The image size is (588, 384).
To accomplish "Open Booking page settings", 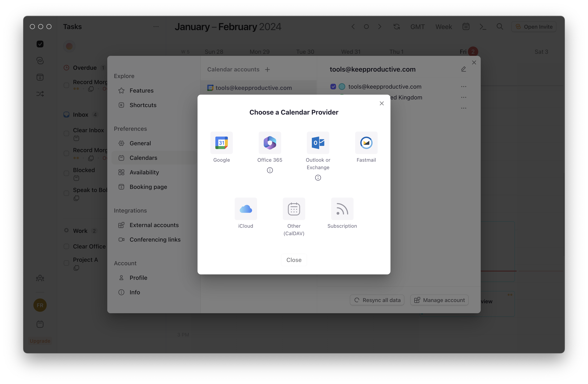I will click(x=154, y=187).
